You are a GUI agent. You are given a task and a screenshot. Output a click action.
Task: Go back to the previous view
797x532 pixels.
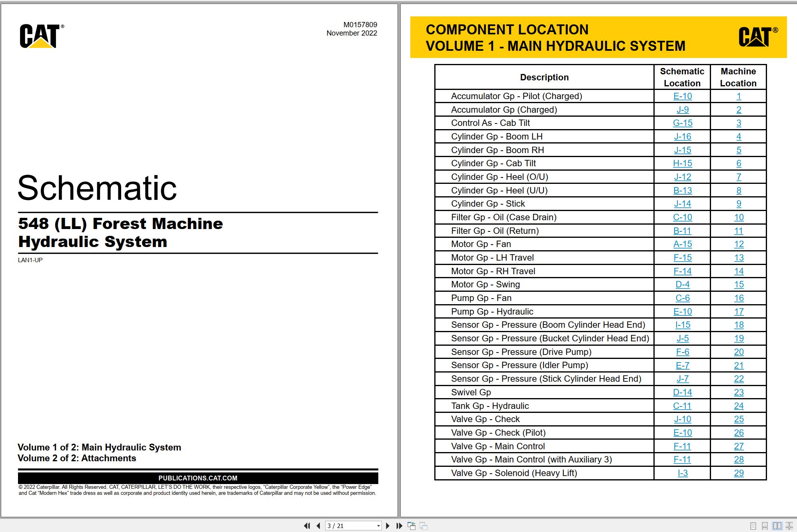coord(411,526)
